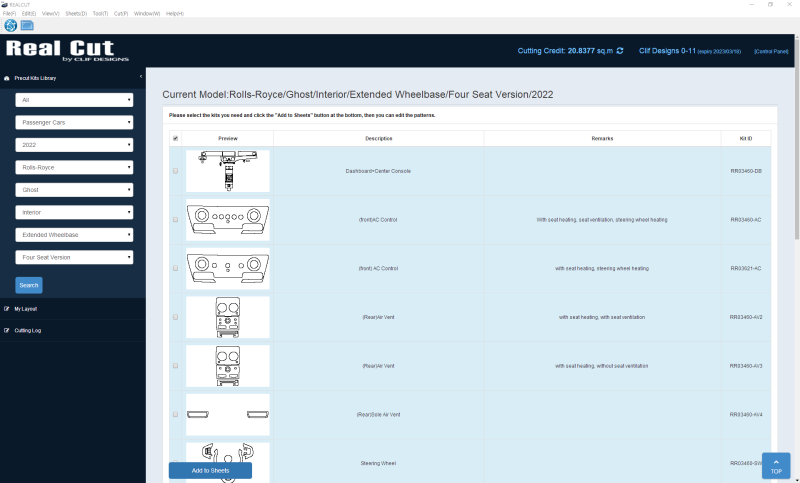Check the Rear Side Air Vent kit
The image size is (800, 483).
[176, 414]
